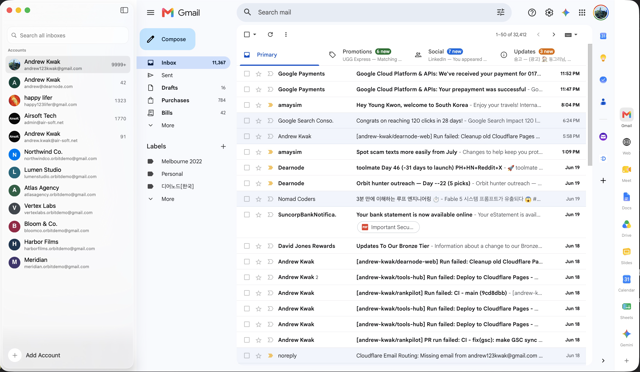Open Gemini sparkle icon in top bar
The width and height of the screenshot is (640, 372).
pyautogui.click(x=565, y=13)
